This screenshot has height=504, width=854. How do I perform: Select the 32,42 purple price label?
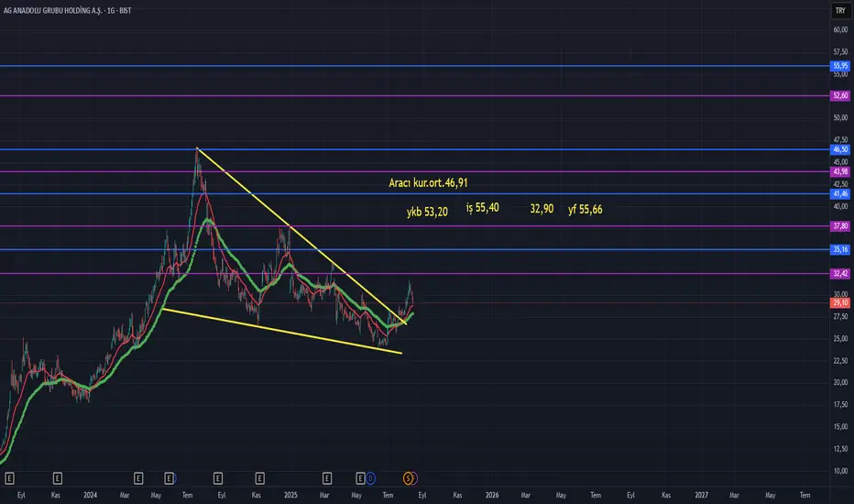(x=840, y=273)
